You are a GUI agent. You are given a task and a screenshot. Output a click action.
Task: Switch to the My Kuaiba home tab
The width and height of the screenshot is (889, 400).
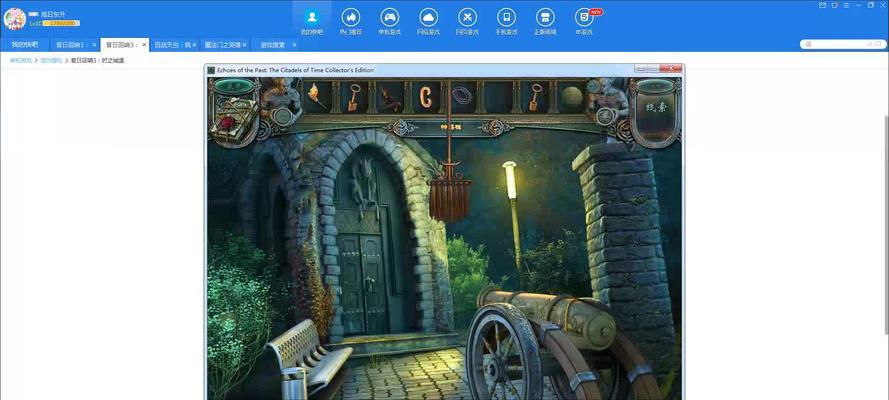coord(25,45)
